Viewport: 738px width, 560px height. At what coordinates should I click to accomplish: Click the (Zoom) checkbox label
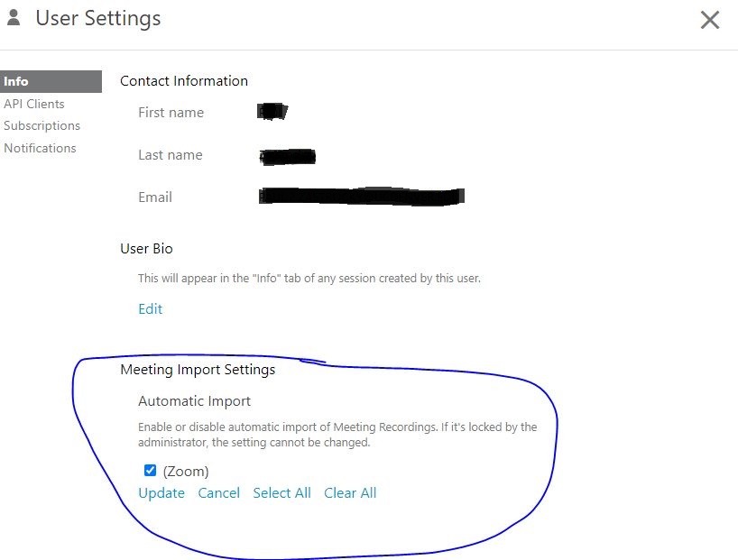(x=186, y=471)
